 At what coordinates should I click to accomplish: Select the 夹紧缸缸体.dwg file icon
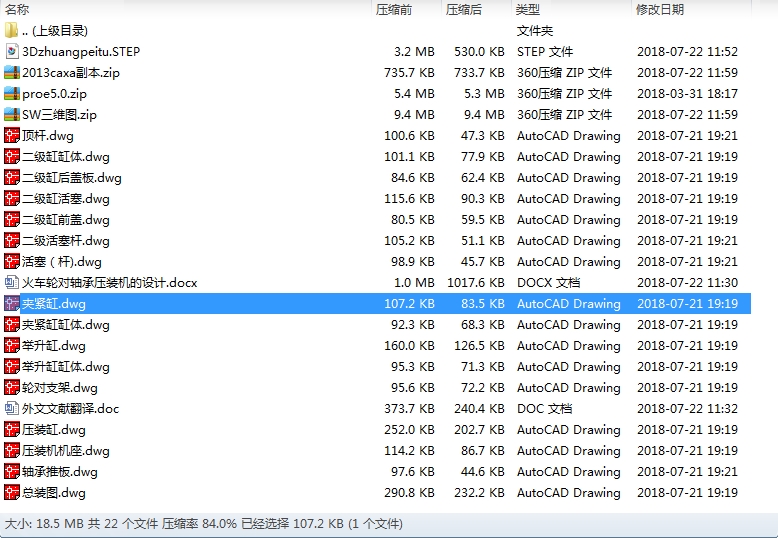coord(11,325)
